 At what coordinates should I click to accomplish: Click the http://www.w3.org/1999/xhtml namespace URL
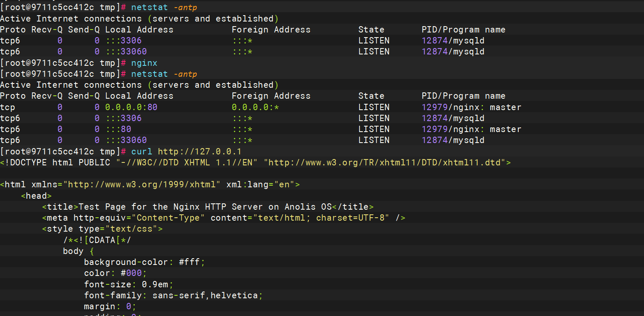pyautogui.click(x=142, y=184)
